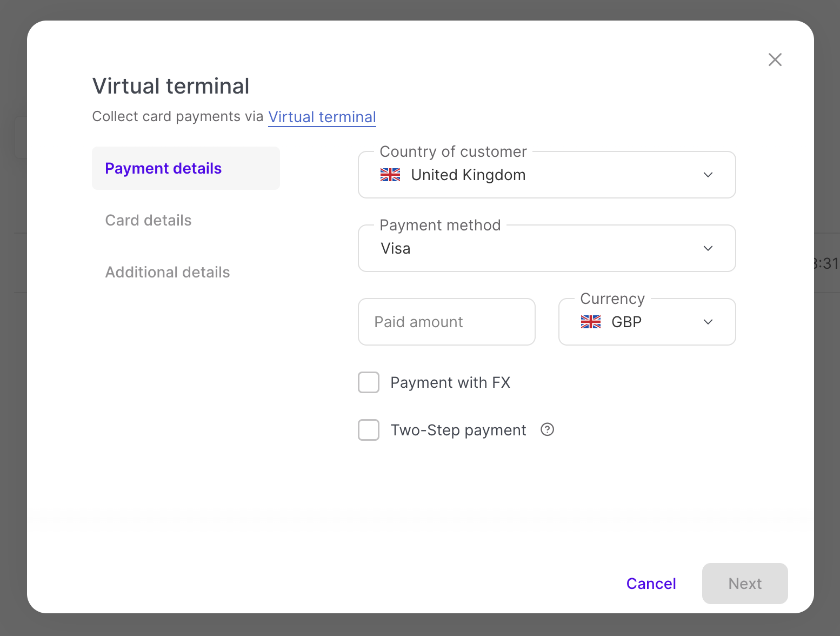Click the Two-Step payment help icon
This screenshot has height=636, width=840.
(x=547, y=429)
